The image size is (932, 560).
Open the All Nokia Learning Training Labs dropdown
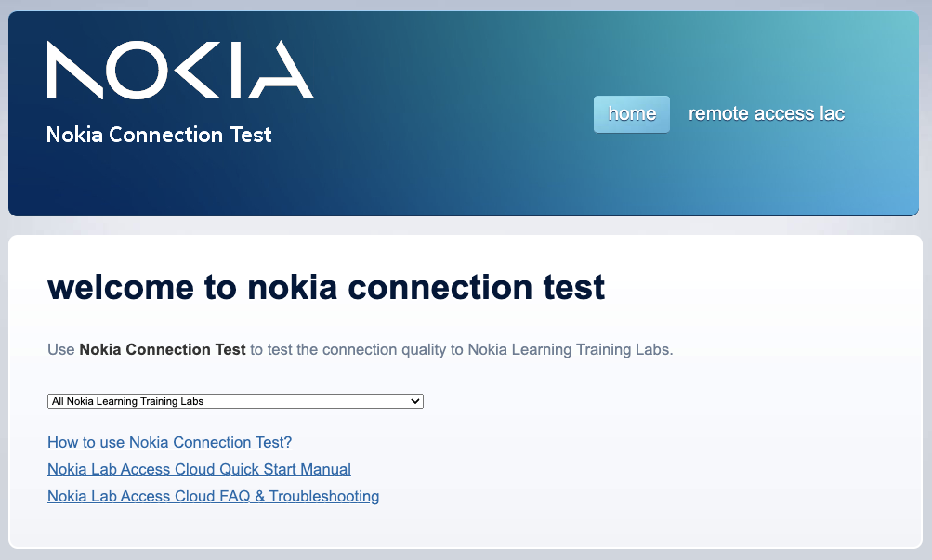235,401
